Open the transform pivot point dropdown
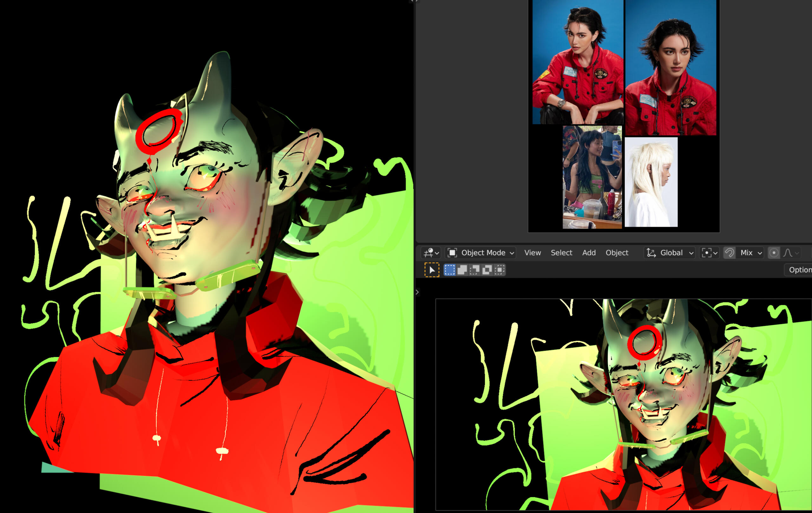The height and width of the screenshot is (513, 812). pos(710,253)
